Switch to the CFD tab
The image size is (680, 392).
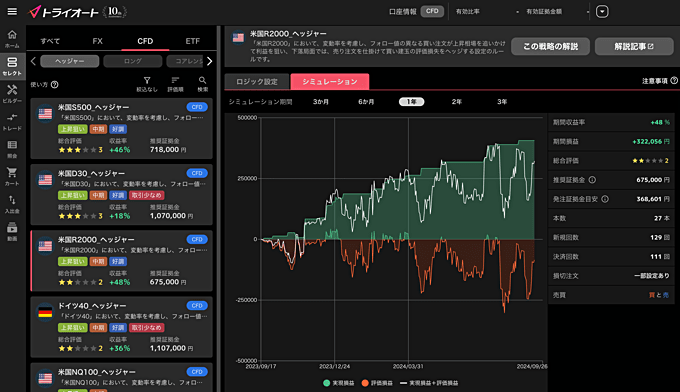(x=145, y=41)
